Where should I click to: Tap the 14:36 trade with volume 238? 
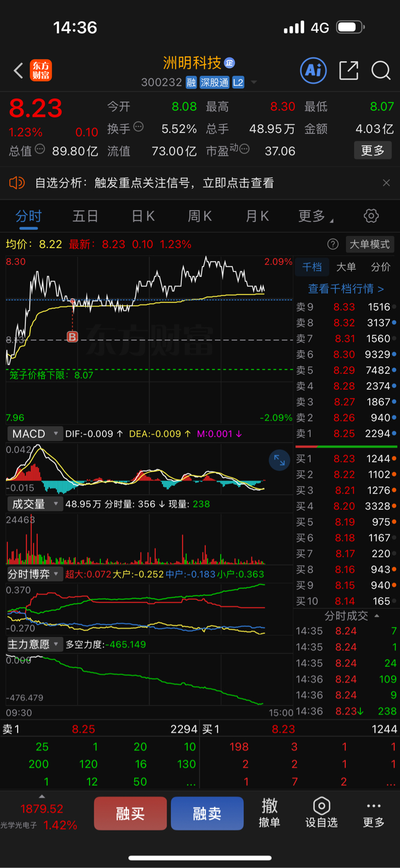pos(346,711)
